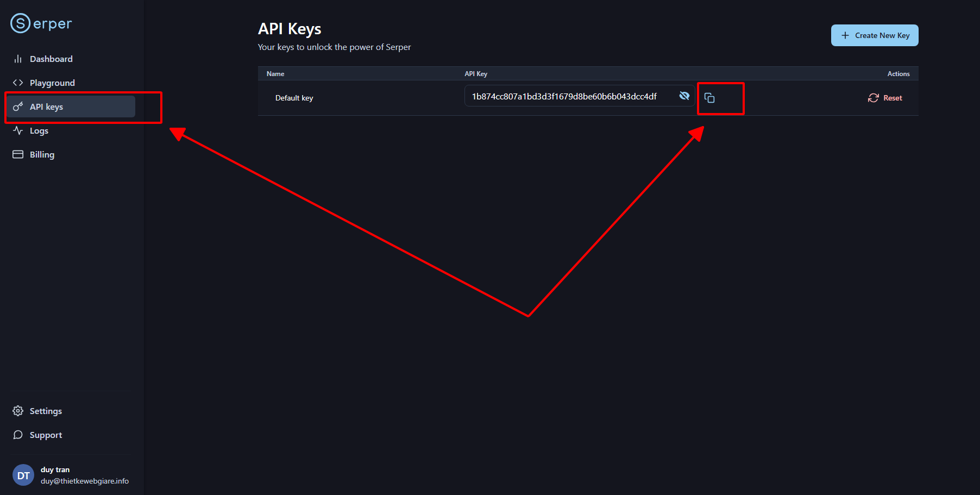Click the Settings gear icon
This screenshot has width=980, height=495.
[18, 411]
